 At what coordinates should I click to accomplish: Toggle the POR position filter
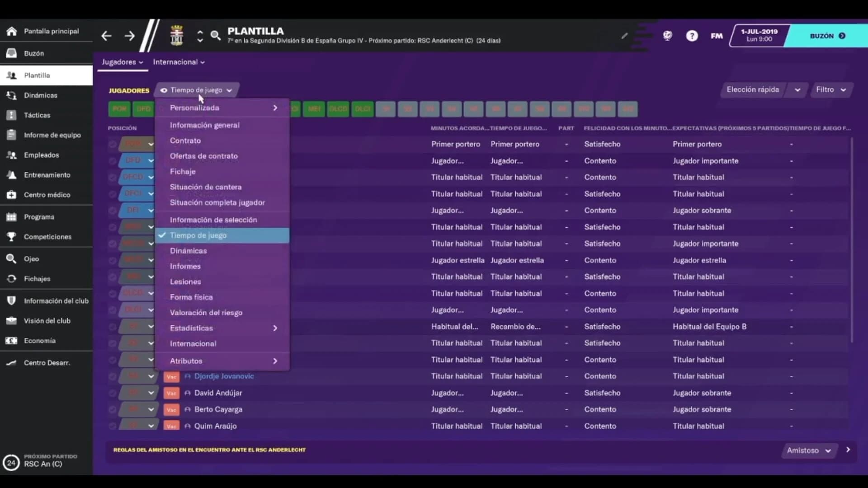119,109
